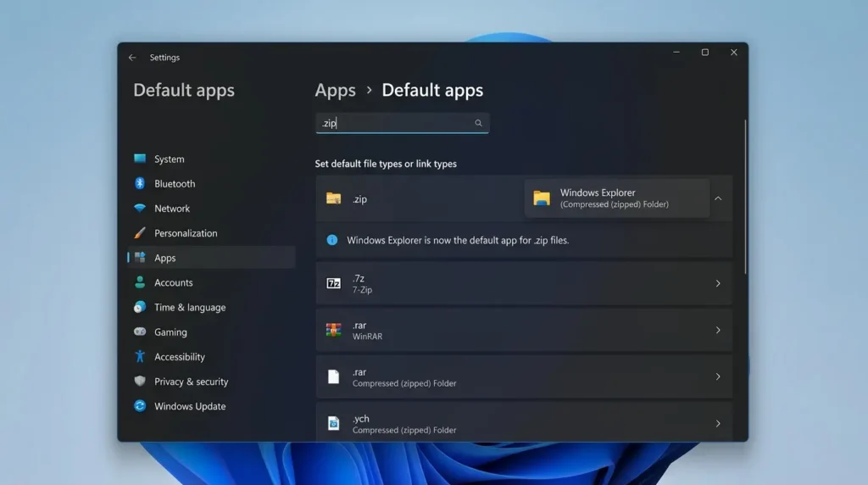The image size is (868, 485).
Task: Focus the .zip search field
Action: click(x=402, y=123)
